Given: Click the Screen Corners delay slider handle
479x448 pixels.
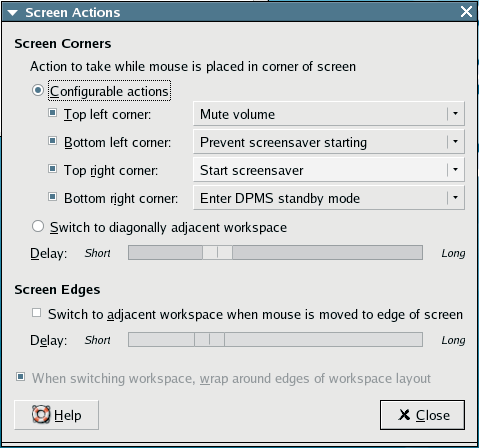Looking at the screenshot, I should pyautogui.click(x=217, y=252).
